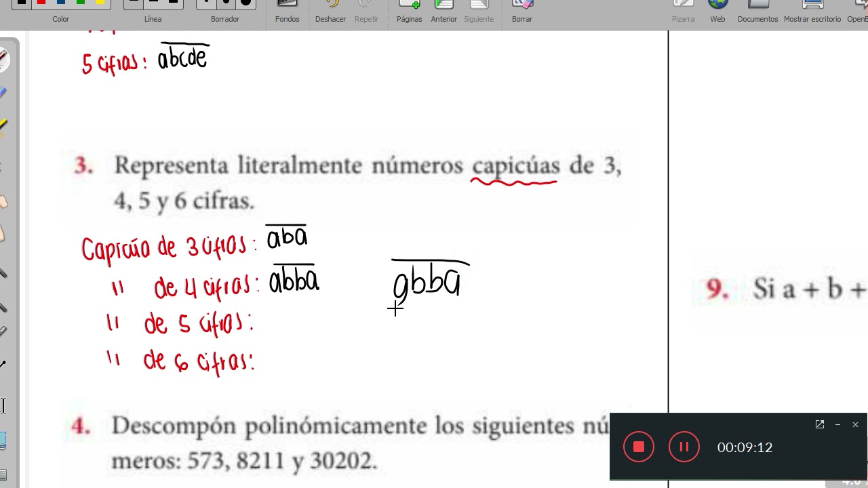The height and width of the screenshot is (488, 868).
Task: Go to the Siguiente page
Action: (x=479, y=12)
